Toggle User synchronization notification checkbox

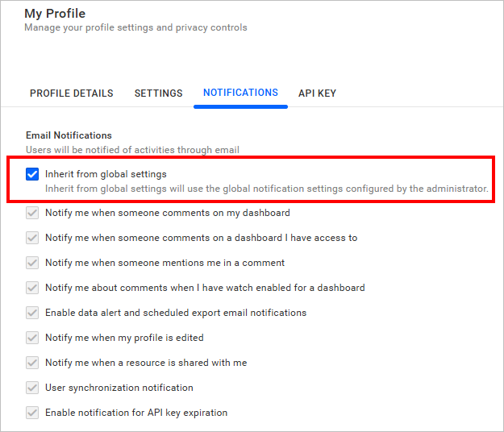pyautogui.click(x=32, y=388)
